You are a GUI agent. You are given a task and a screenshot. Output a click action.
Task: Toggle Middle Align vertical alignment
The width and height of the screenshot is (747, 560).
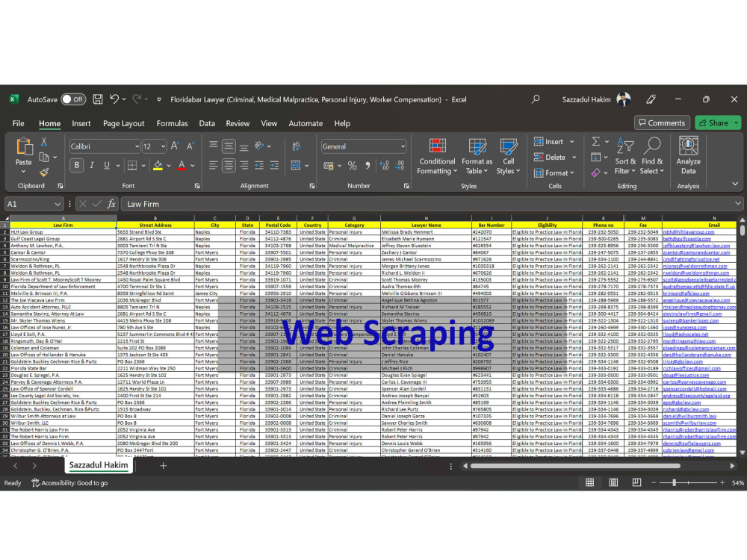click(x=229, y=146)
